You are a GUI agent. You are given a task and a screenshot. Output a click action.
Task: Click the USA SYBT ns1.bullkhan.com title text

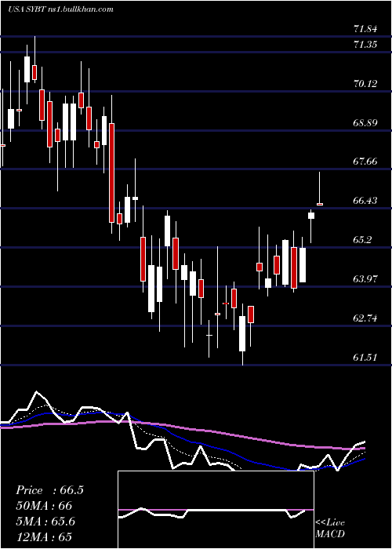point(60,9)
